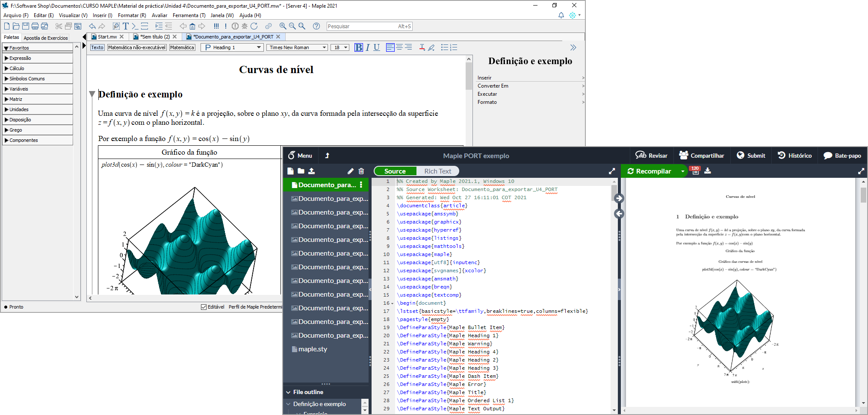Click the text color icon in formatting bar
868x415 pixels.
[x=422, y=47]
